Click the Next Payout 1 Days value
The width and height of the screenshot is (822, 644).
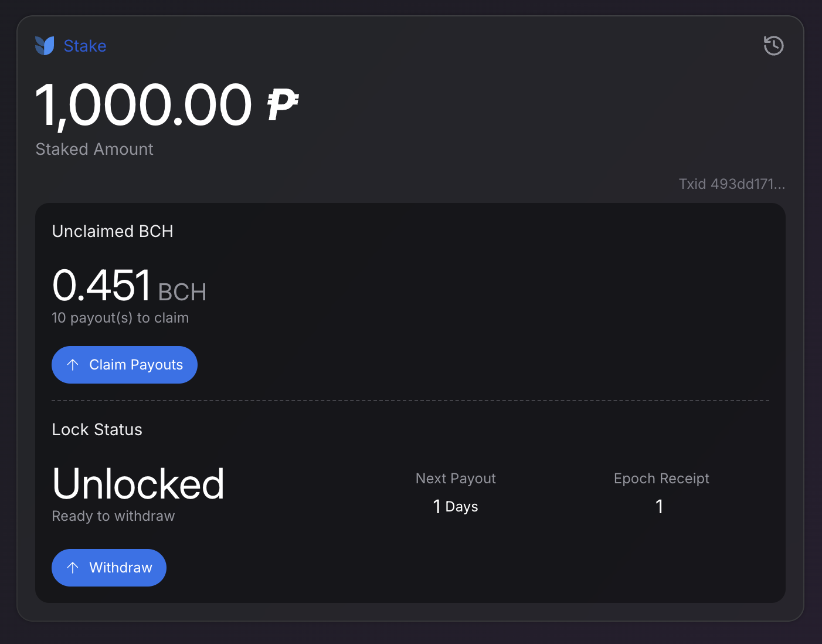click(455, 506)
